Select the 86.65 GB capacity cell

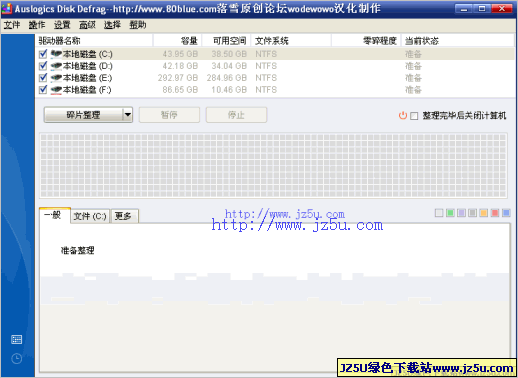click(180, 90)
